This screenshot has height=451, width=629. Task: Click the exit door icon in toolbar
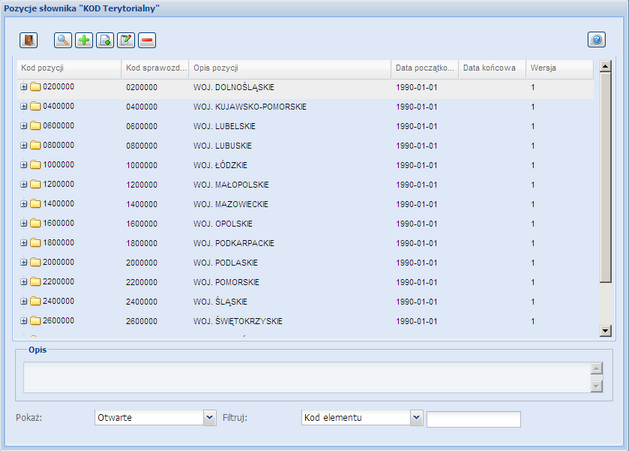[x=29, y=40]
